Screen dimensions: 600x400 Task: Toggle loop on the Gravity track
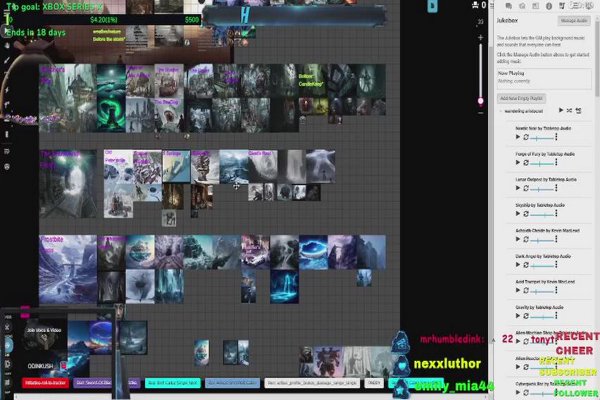pos(526,316)
